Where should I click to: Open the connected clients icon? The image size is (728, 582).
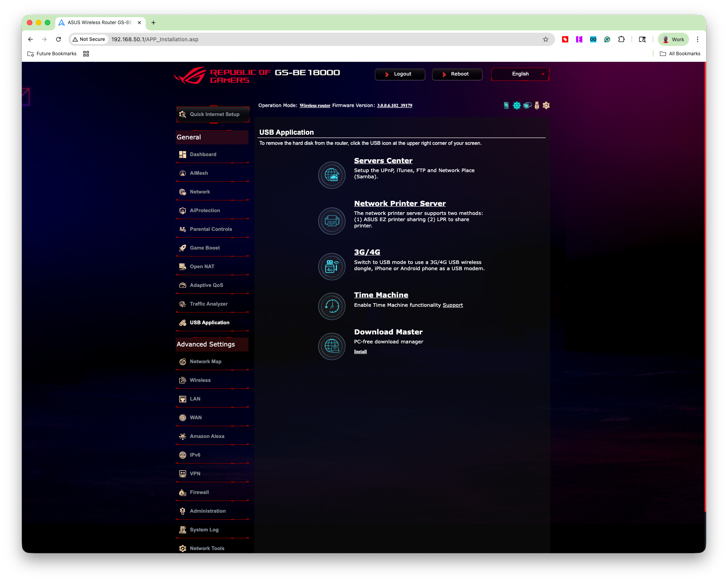527,105
